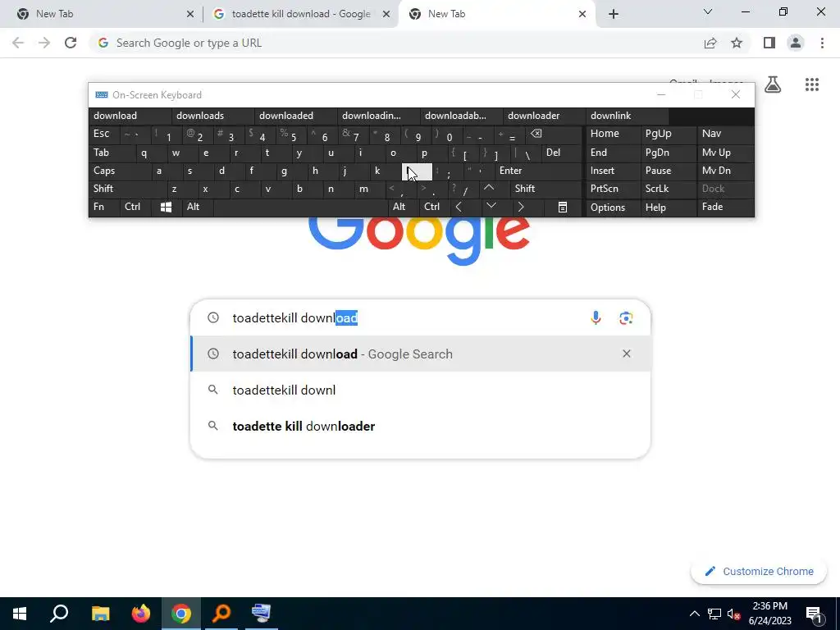Screen dimensions: 840x630
Task: Toggle the Fn key on the on-screen keyboard
Action: click(99, 207)
